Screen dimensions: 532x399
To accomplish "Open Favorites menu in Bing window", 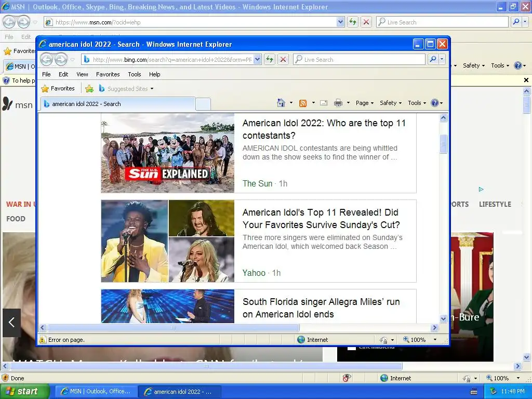I will [x=108, y=74].
